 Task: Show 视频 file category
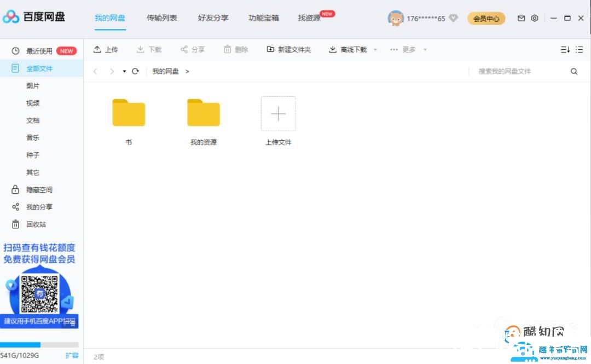coord(33,103)
